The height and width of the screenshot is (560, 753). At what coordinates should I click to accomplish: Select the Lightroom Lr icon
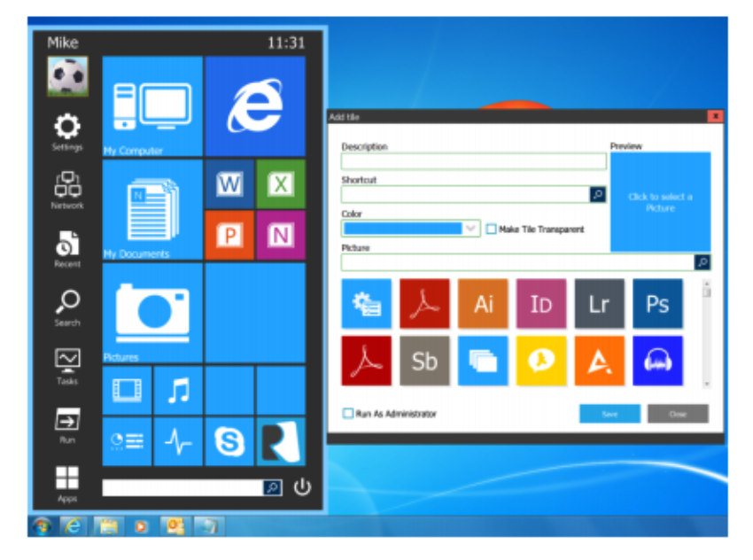[600, 303]
